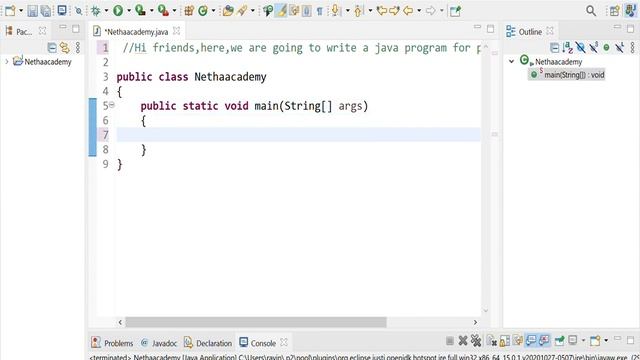640x360 pixels.
Task: Toggle Hide Non-Public Members in Outline
Action: click(x=607, y=48)
